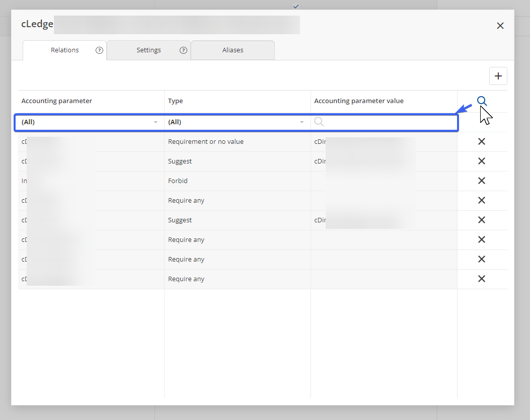Delete the 'Requirement or no value' relation row
530x420 pixels.
(481, 142)
